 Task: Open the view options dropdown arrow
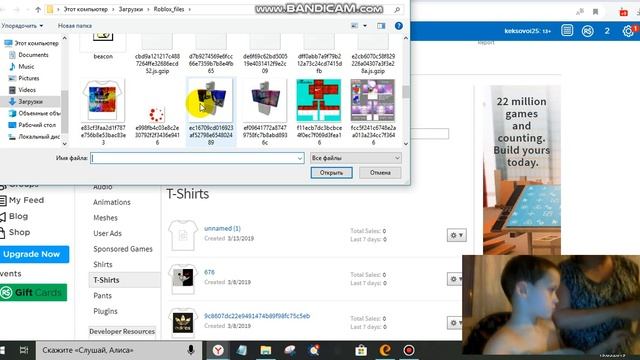[x=365, y=26]
